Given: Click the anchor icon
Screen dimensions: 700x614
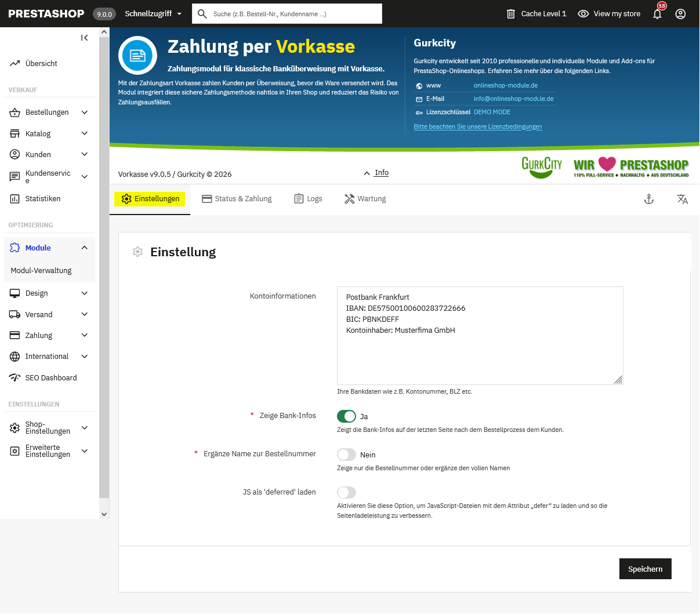Looking at the screenshot, I should coord(649,199).
